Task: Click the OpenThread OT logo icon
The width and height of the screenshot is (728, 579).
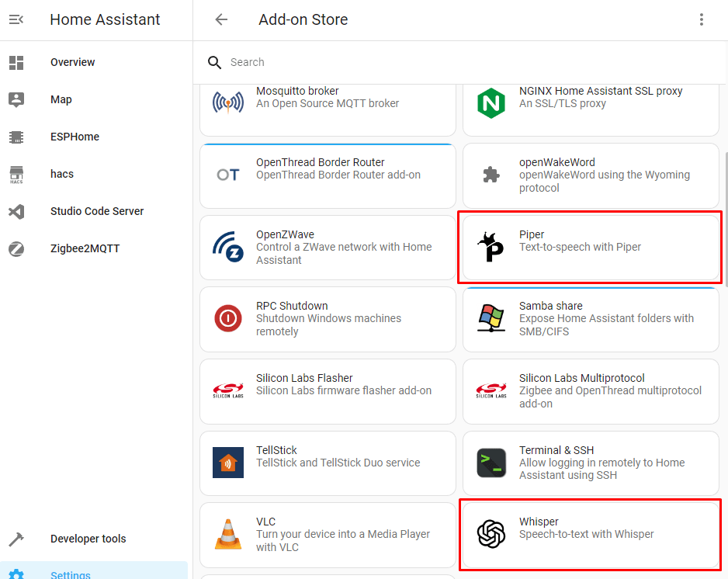Action: (x=228, y=175)
